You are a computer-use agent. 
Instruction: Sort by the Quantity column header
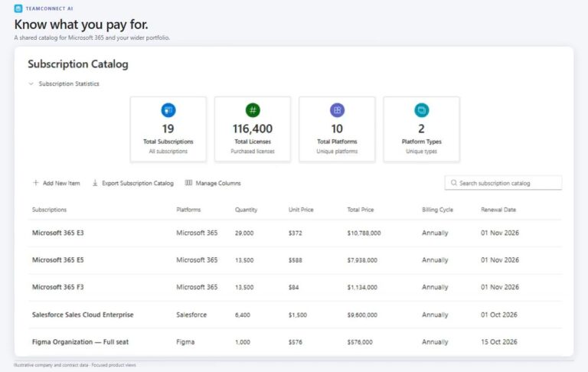tap(246, 210)
